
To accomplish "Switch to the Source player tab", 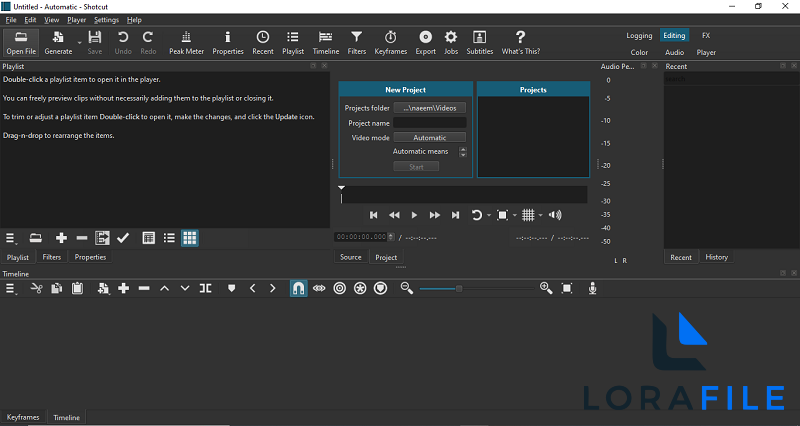I will (351, 257).
